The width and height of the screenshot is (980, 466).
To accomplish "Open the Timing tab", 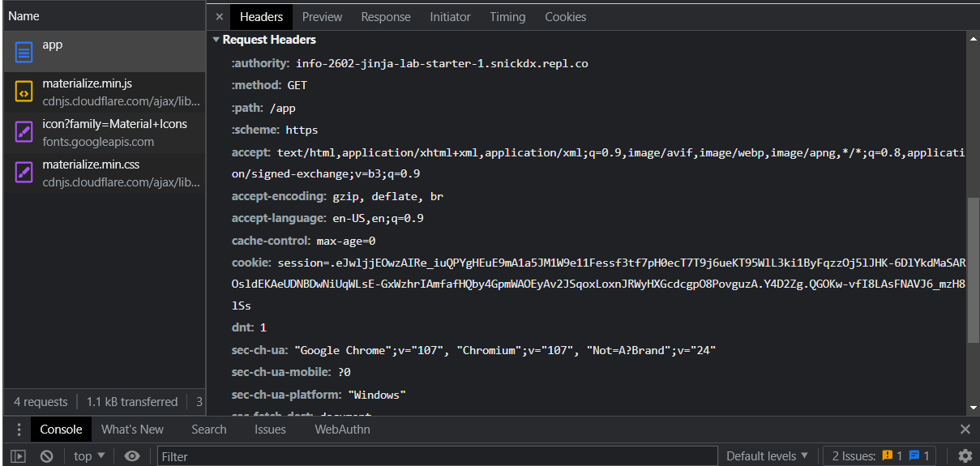I will coord(507,17).
